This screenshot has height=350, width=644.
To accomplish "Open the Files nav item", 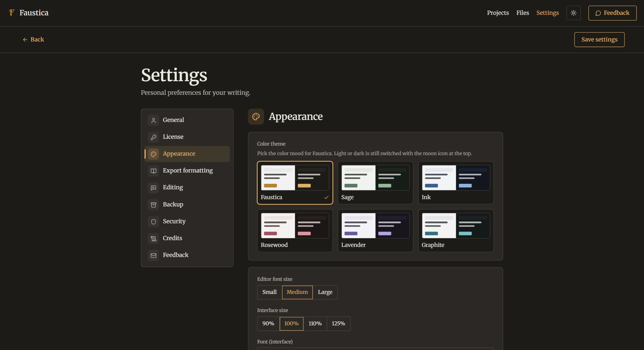I will coord(522,13).
